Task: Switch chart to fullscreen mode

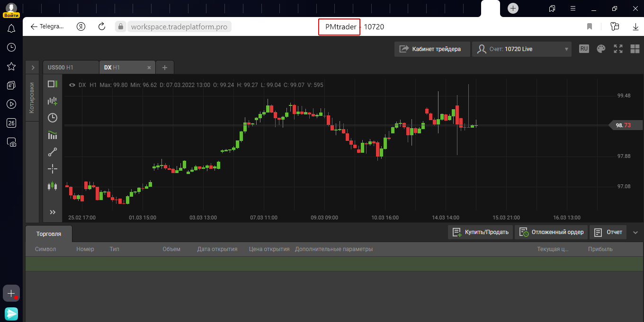Action: coord(618,49)
